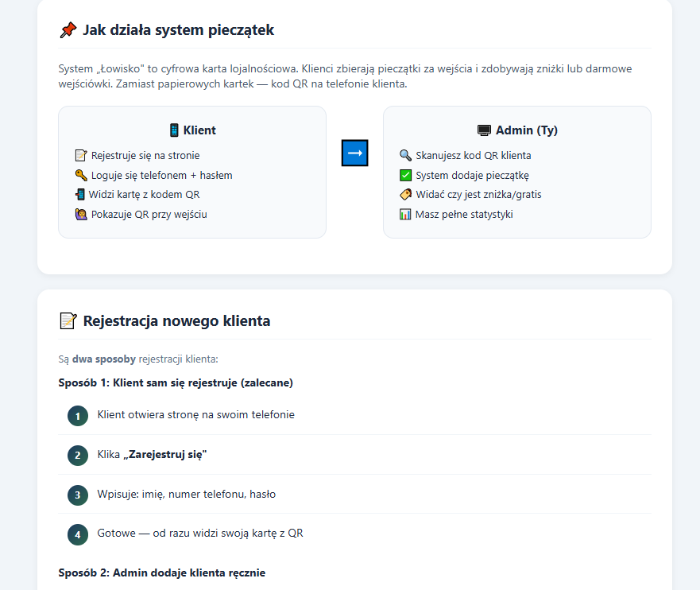Screen dimensions: 700x590
Task: Click the Rejestruje się na stronie item
Action: pyautogui.click(x=145, y=156)
